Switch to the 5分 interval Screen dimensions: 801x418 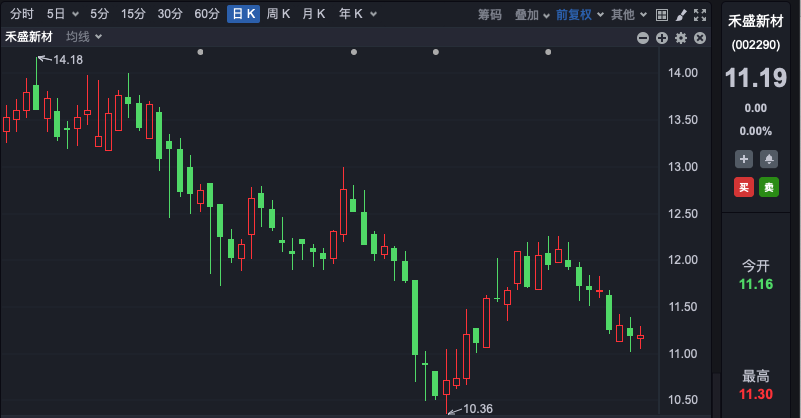100,14
